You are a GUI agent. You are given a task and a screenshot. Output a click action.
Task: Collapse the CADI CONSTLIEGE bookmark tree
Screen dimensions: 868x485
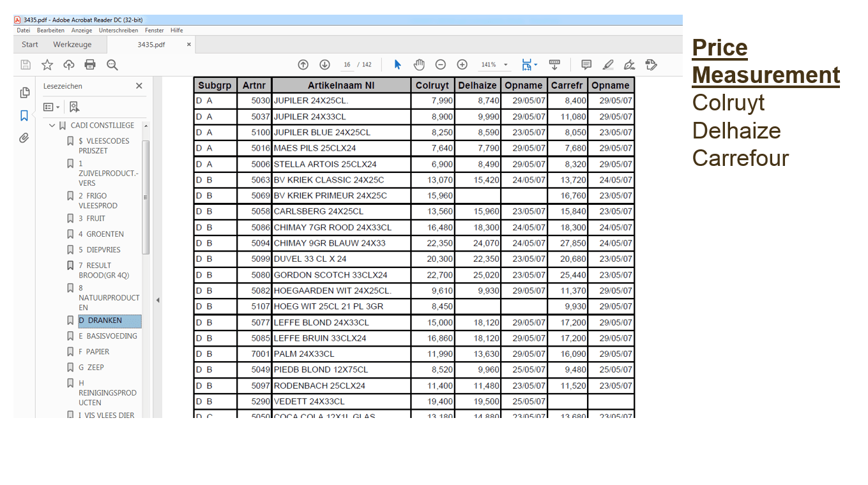tap(52, 125)
